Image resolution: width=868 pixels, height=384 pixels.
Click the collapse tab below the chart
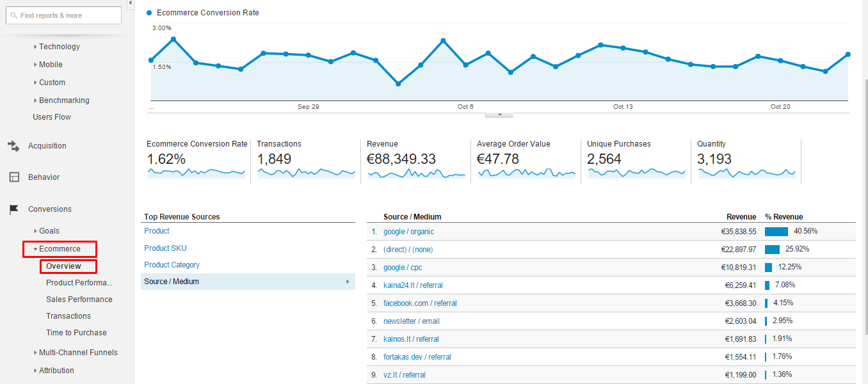500,115
